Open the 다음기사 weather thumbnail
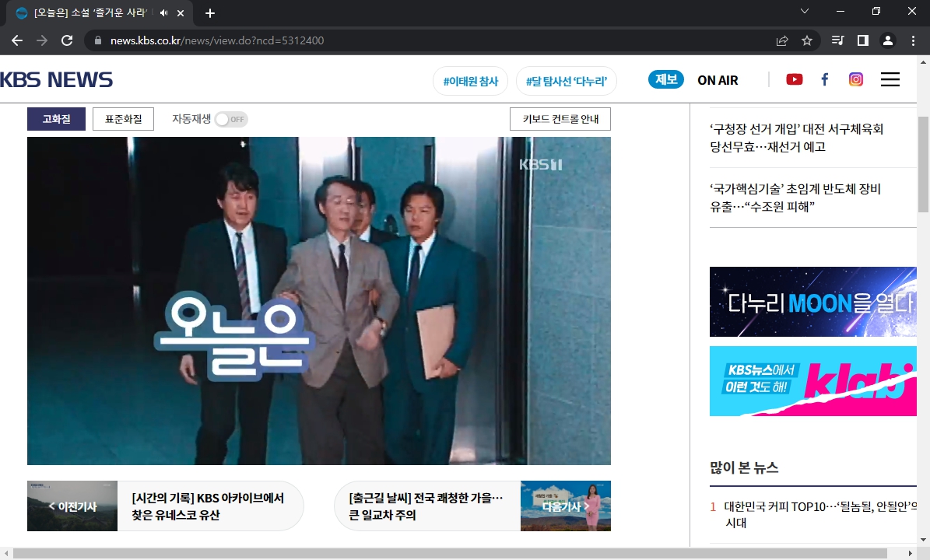This screenshot has height=560, width=930. pyautogui.click(x=566, y=506)
